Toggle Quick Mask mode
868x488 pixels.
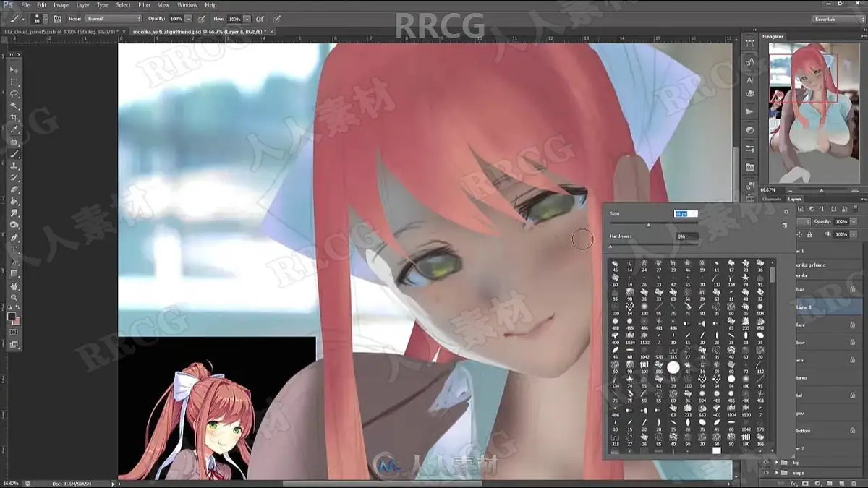point(14,332)
